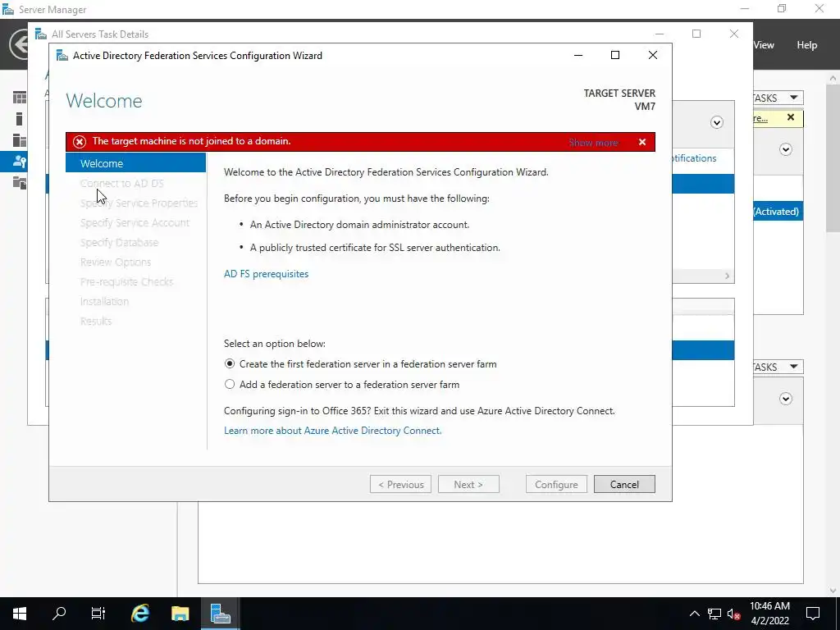Click Server Manager title bar icon
The image size is (840, 630).
coord(8,10)
